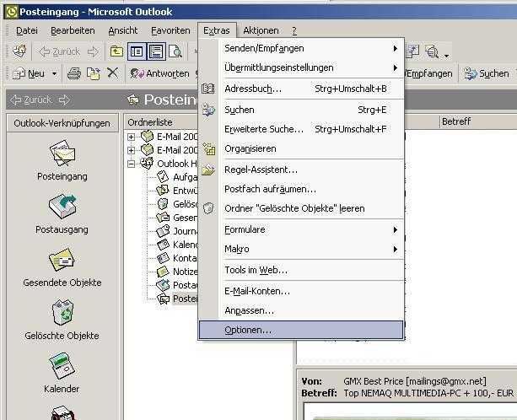Click the Suchen toolbar button
The height and width of the screenshot is (420, 517).
pyautogui.click(x=487, y=73)
